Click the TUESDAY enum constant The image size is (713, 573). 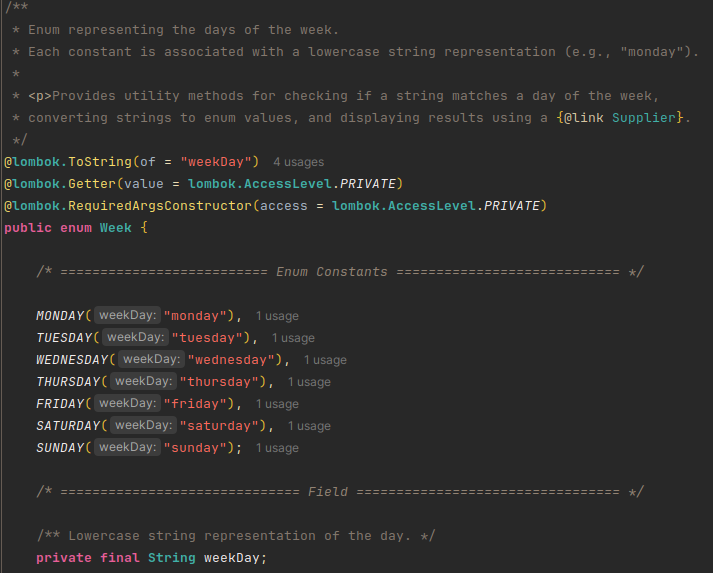[x=64, y=337]
